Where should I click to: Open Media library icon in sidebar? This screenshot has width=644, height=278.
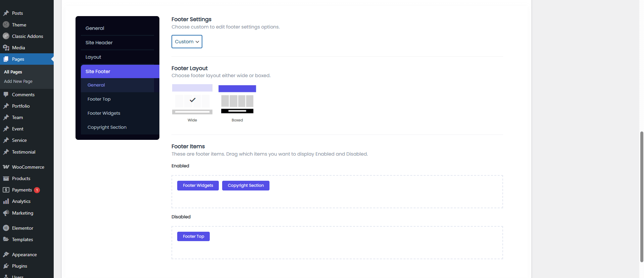tap(6, 48)
